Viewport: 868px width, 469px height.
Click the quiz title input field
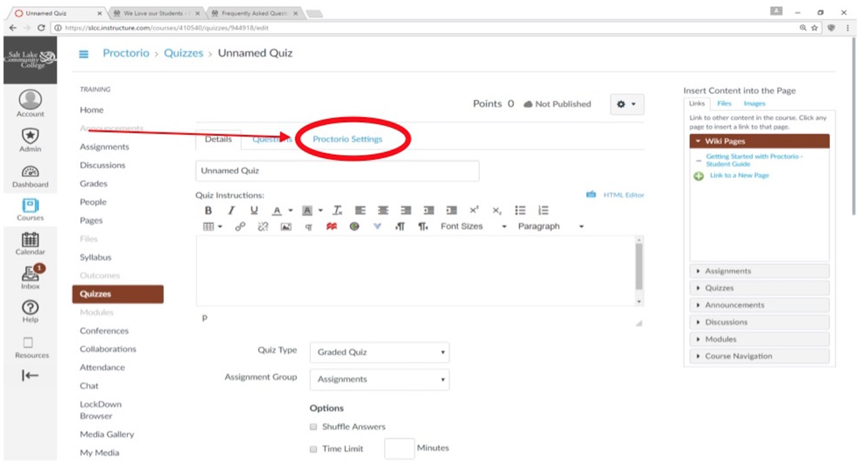click(337, 171)
